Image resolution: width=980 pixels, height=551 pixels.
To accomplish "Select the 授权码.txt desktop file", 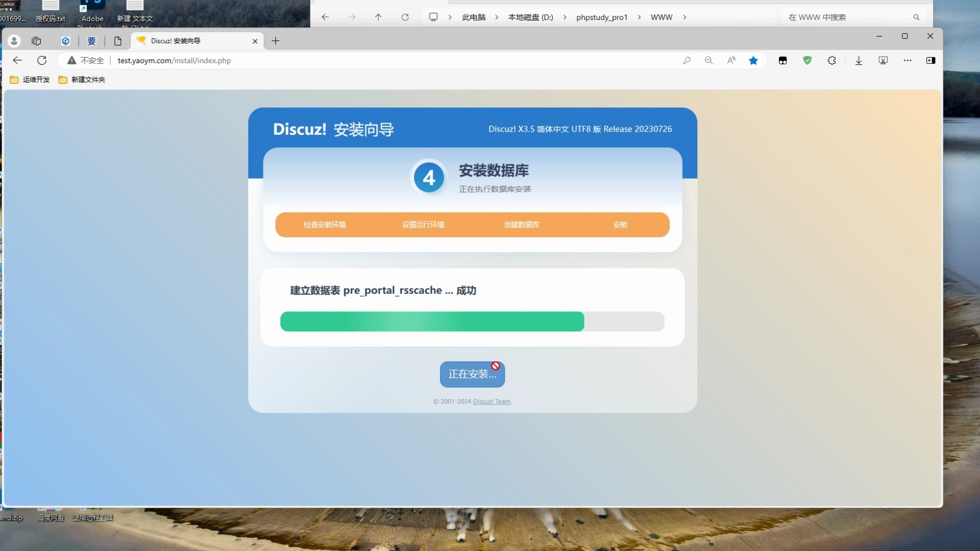I will point(51,12).
